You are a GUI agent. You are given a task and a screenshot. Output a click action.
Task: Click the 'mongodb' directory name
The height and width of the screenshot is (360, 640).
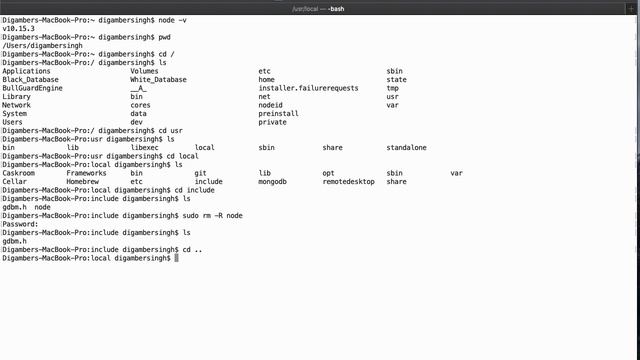coord(272,182)
